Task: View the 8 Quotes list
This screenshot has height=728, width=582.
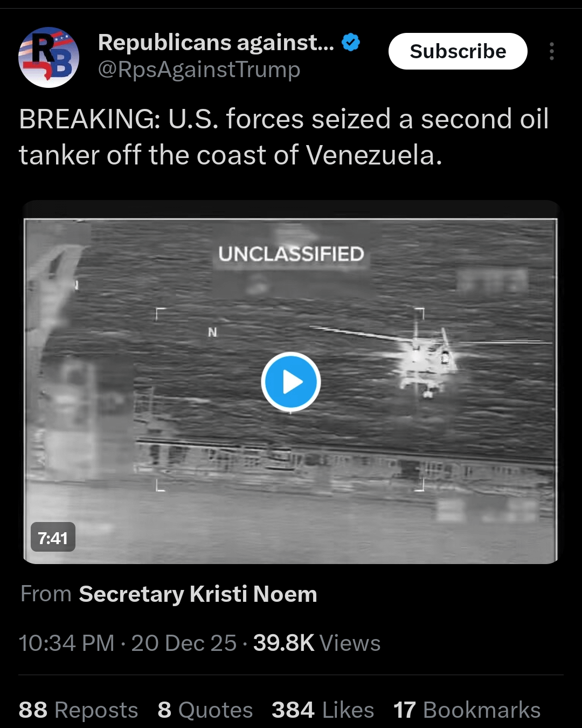Action: coord(205,710)
